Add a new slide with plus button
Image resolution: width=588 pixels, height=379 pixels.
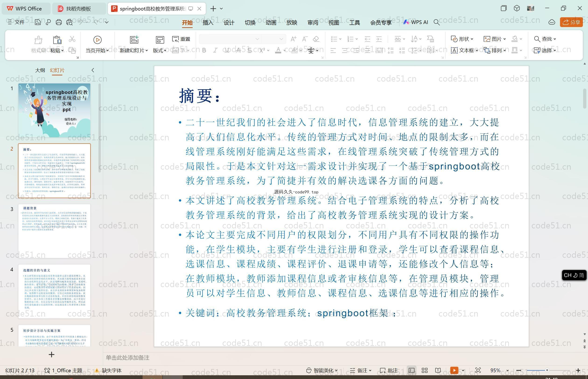click(x=52, y=355)
